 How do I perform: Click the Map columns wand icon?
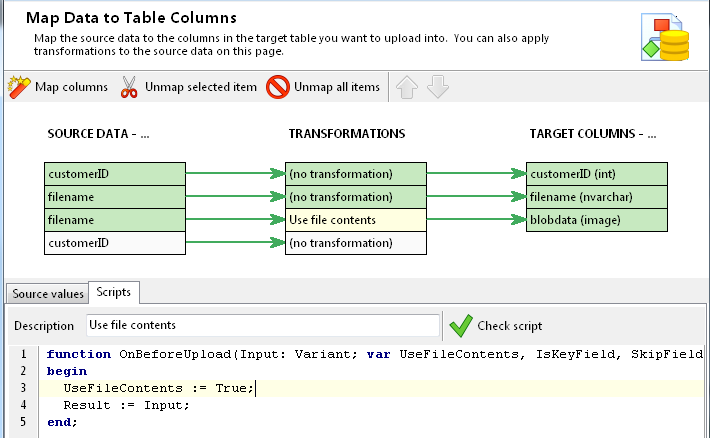pyautogui.click(x=19, y=87)
